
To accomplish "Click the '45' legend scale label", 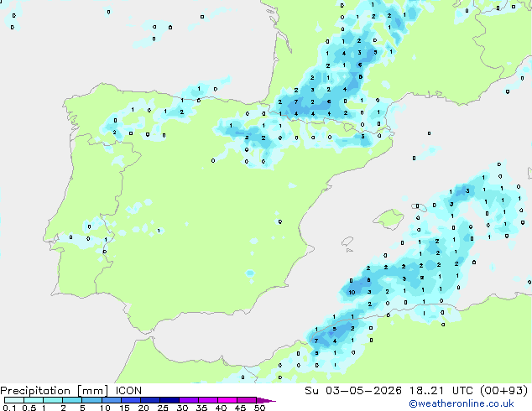I will click(x=240, y=408).
